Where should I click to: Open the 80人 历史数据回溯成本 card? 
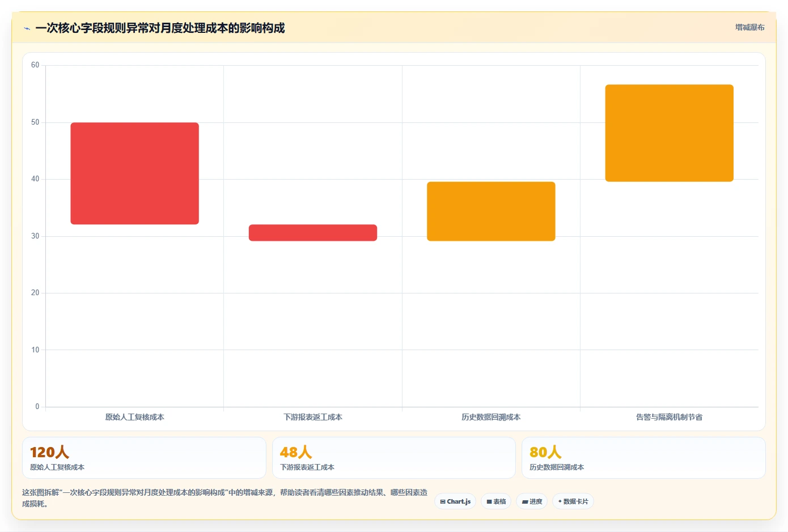coord(643,458)
